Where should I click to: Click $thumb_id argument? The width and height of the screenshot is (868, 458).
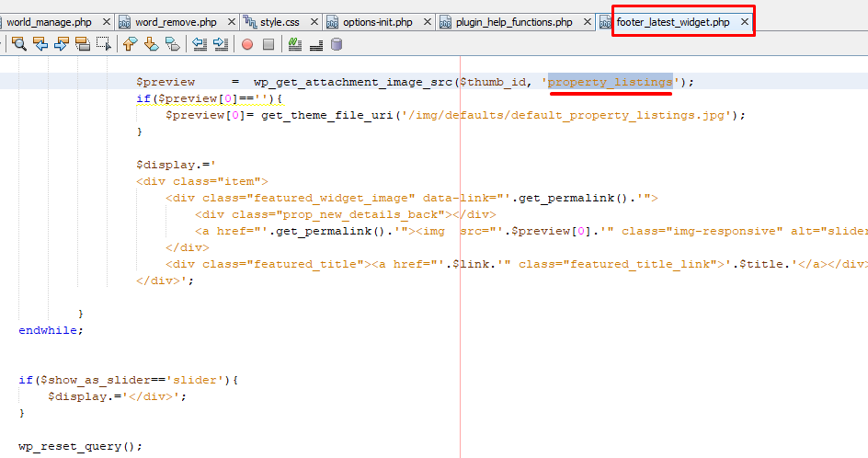point(493,82)
